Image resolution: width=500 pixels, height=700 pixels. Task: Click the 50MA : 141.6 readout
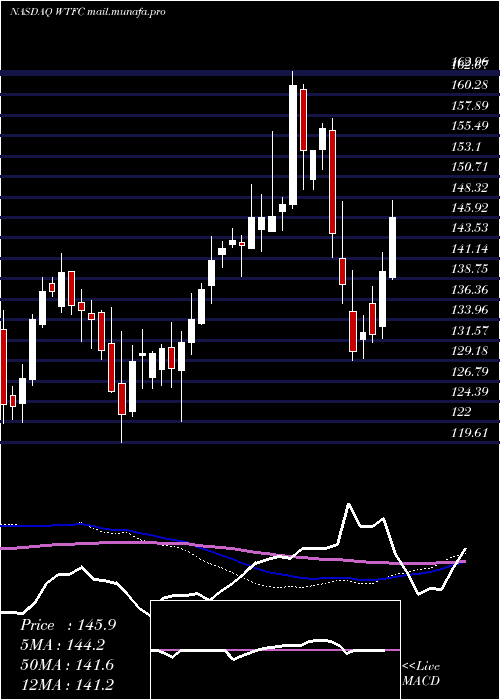tap(68, 665)
